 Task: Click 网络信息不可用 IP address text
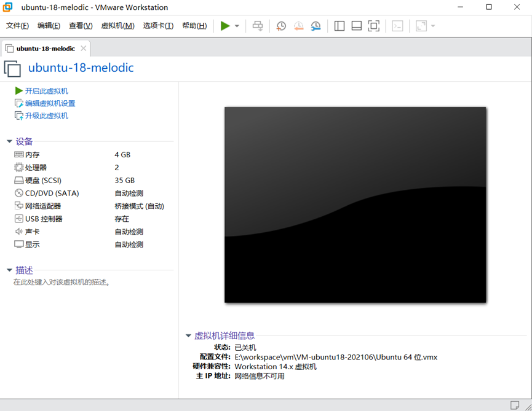tap(260, 376)
